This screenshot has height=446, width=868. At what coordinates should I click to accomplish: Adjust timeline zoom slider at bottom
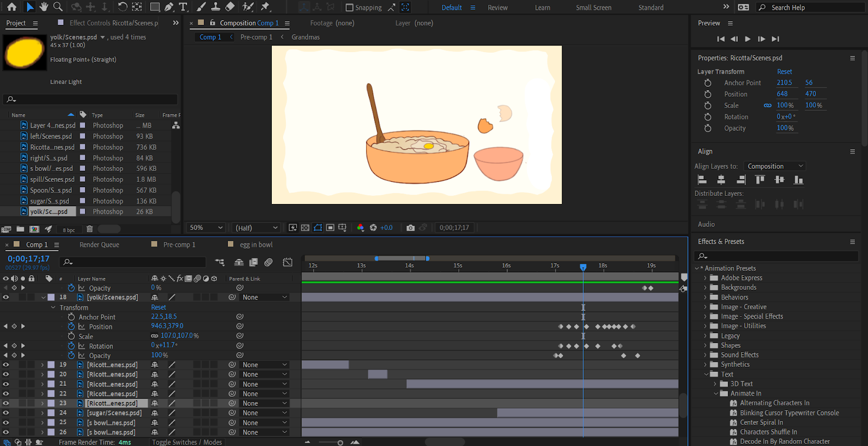pos(340,443)
